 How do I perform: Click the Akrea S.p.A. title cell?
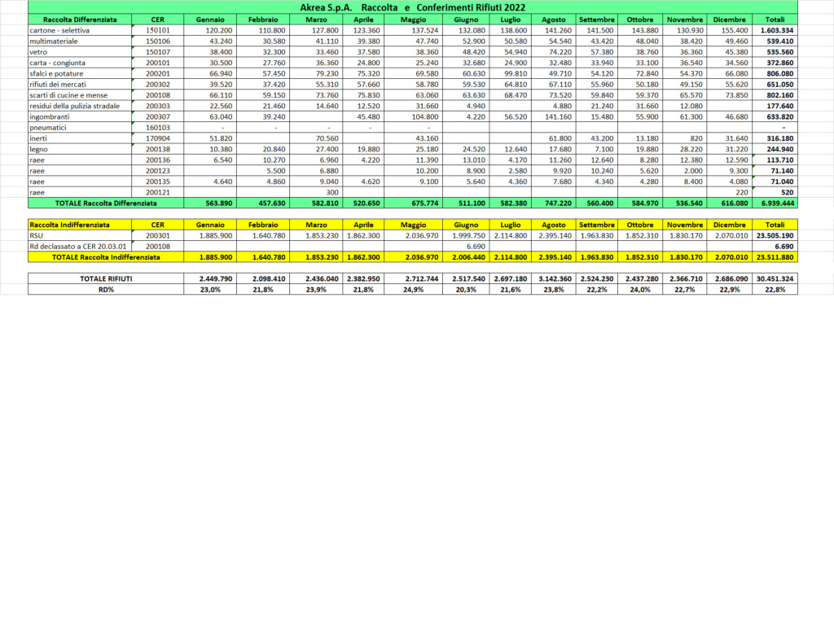[x=412, y=7]
